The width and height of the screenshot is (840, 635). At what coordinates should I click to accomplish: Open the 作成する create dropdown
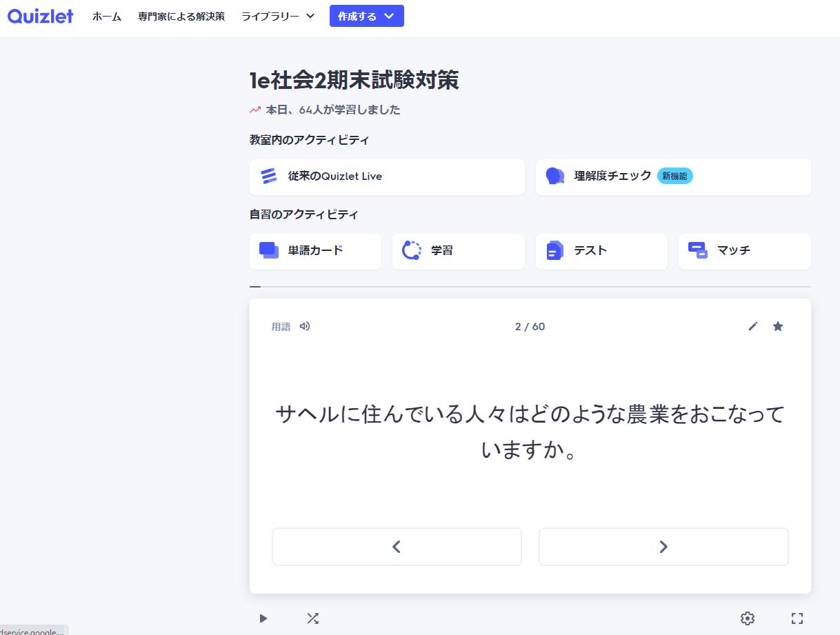coord(366,17)
